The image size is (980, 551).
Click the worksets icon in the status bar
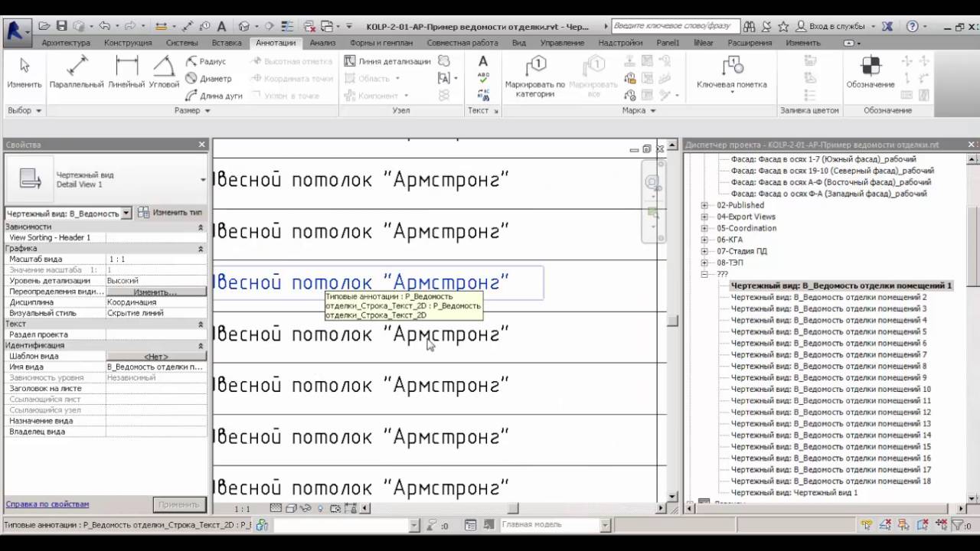coord(262,525)
